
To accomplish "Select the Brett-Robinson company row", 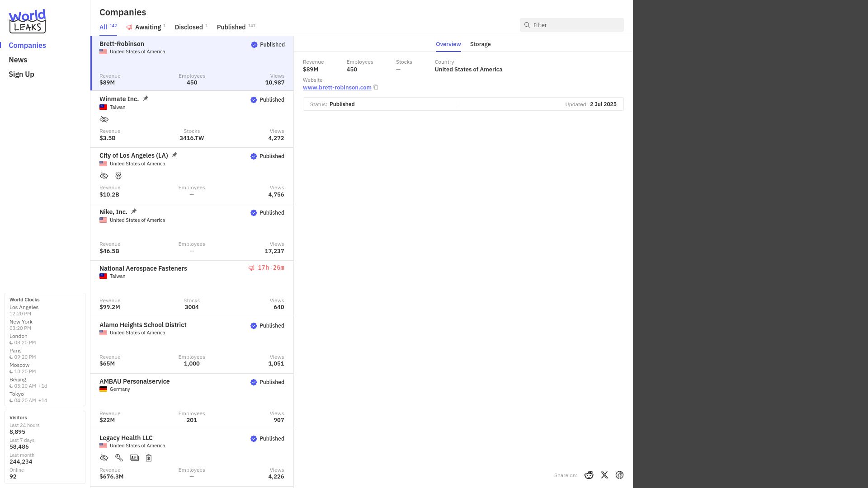I will coord(192,63).
